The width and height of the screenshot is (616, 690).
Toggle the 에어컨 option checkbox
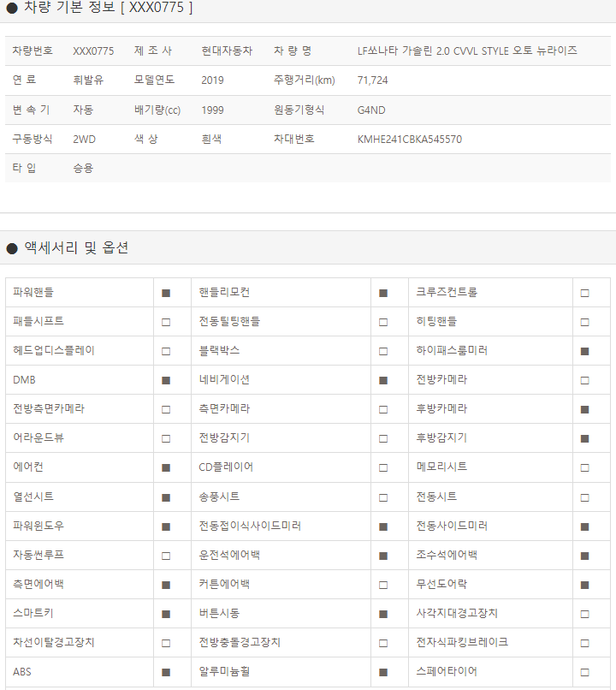click(166, 467)
